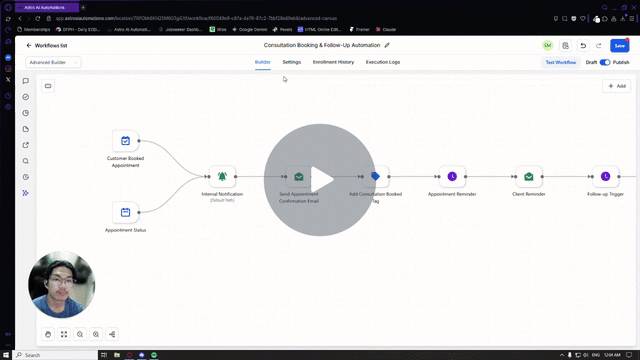This screenshot has height=360, width=640.
Task: Click the auto-layout tidy icon
Action: (x=112, y=334)
